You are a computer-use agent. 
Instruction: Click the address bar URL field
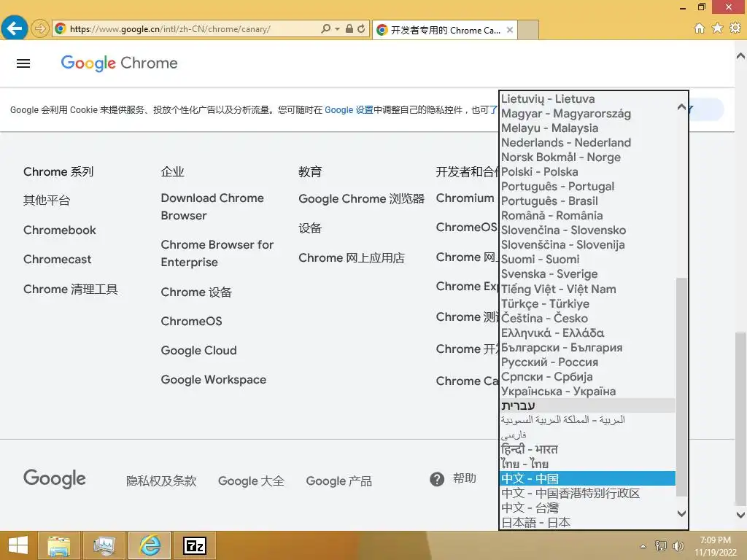(186, 29)
